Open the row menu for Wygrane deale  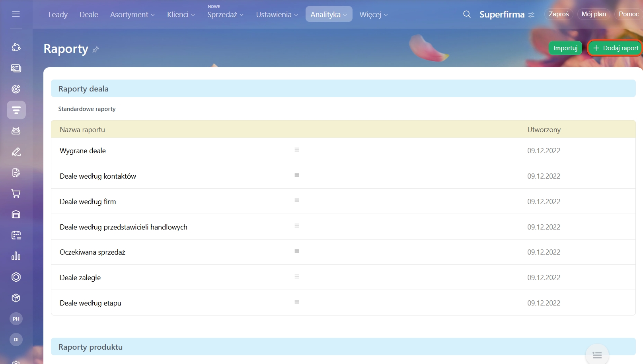coord(297,150)
